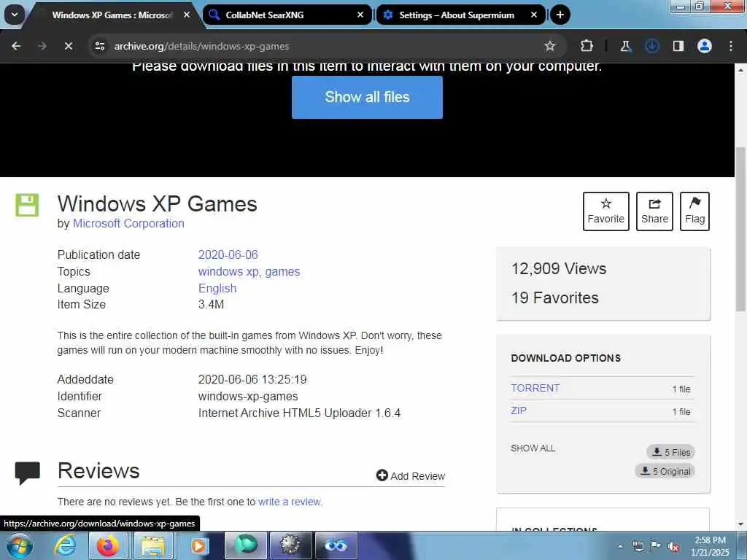Screen dimensions: 747x560
Task: Click the Share button
Action: [654, 211]
